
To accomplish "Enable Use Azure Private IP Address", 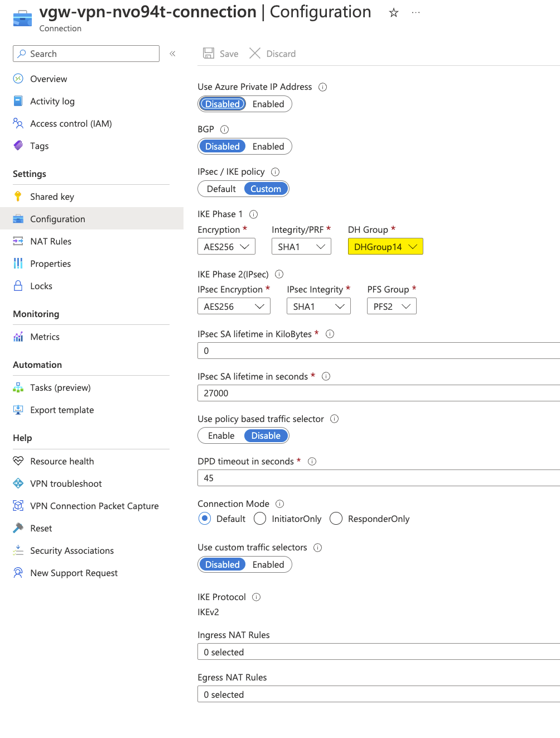I will pyautogui.click(x=268, y=104).
